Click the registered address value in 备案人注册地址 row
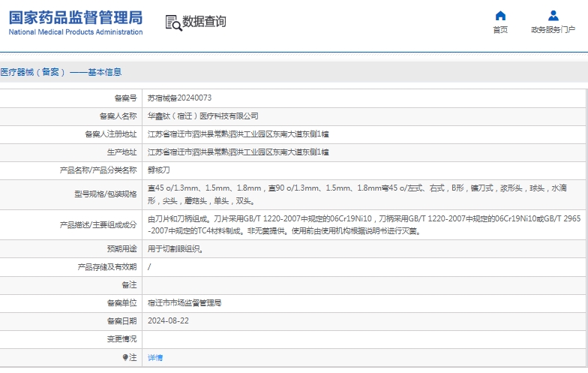The height and width of the screenshot is (373, 588). [238, 134]
